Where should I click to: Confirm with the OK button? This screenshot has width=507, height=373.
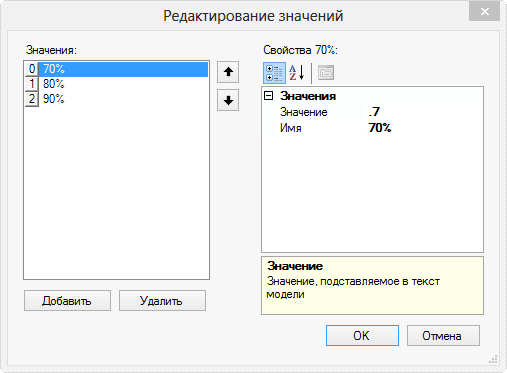click(362, 336)
